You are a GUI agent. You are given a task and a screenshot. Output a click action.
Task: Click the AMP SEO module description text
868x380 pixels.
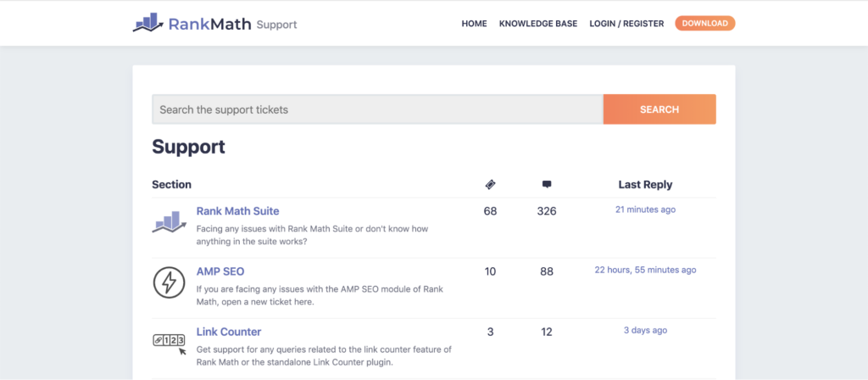pyautogui.click(x=320, y=296)
